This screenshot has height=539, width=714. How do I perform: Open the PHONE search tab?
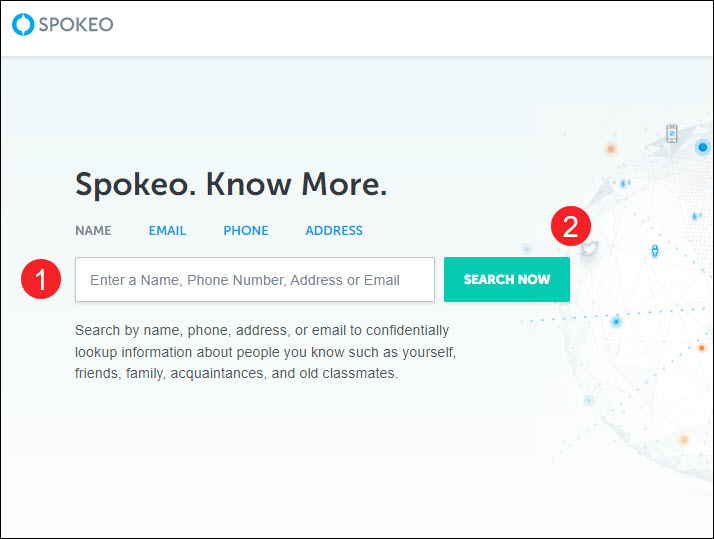tap(246, 230)
